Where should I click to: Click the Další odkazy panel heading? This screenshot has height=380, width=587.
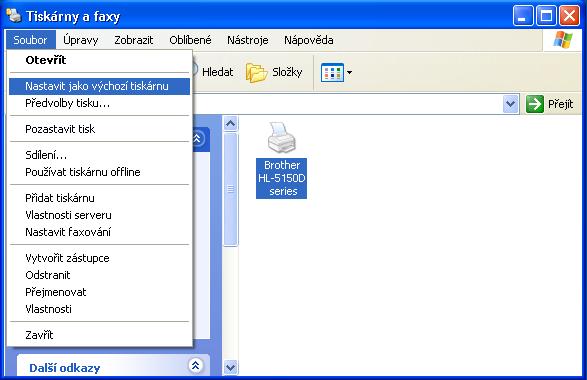tap(64, 368)
